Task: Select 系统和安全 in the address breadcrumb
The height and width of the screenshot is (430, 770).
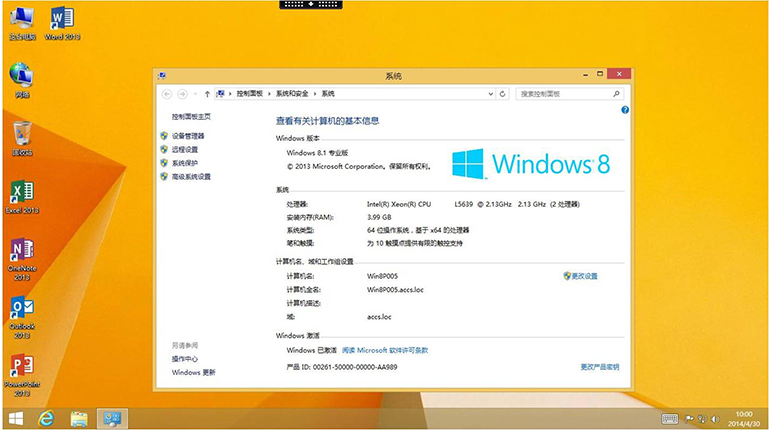Action: (292, 94)
